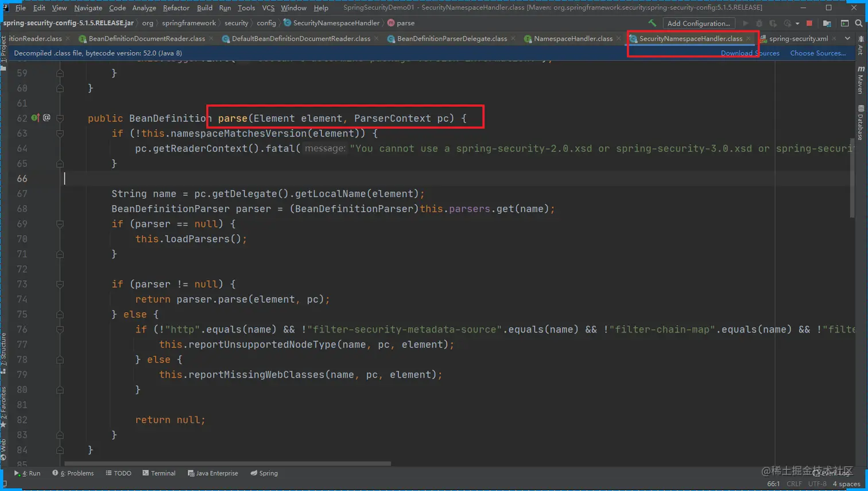The image size is (868, 491).
Task: Collapse the if block fold at line 63
Action: tap(60, 133)
